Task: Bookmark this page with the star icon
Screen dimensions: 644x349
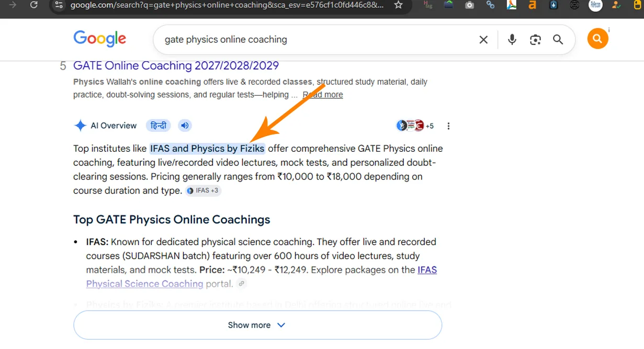Action: pos(398,5)
